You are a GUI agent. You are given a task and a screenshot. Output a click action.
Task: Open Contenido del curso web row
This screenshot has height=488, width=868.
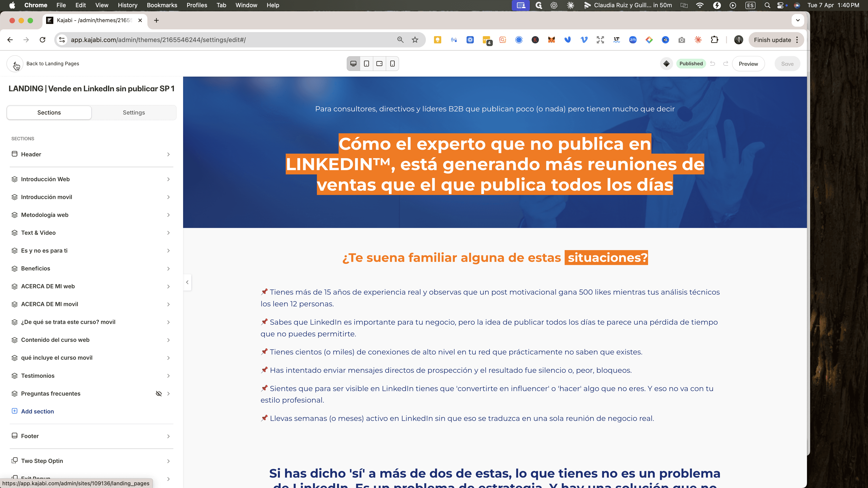[91, 340]
